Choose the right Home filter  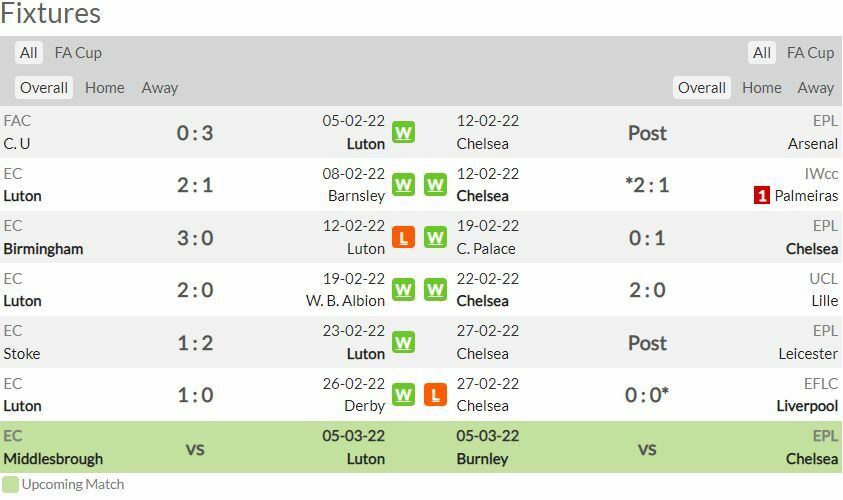[x=762, y=88]
